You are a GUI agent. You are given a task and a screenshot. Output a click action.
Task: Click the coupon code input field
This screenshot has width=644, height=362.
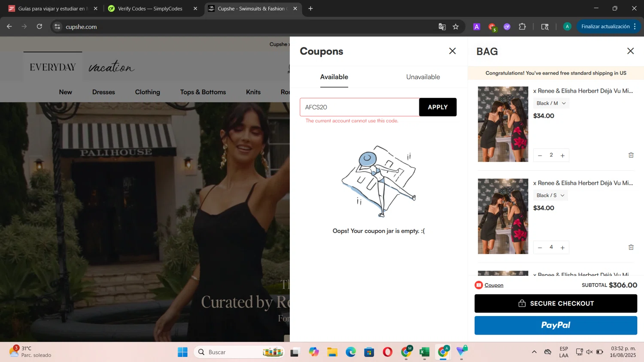[359, 107]
